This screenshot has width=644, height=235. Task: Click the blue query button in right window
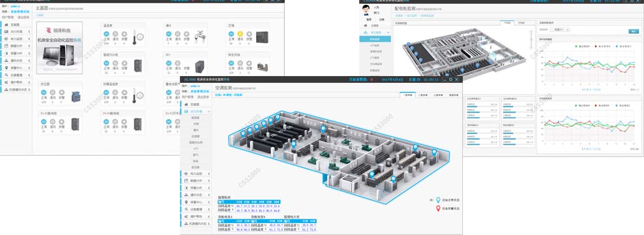[634, 31]
